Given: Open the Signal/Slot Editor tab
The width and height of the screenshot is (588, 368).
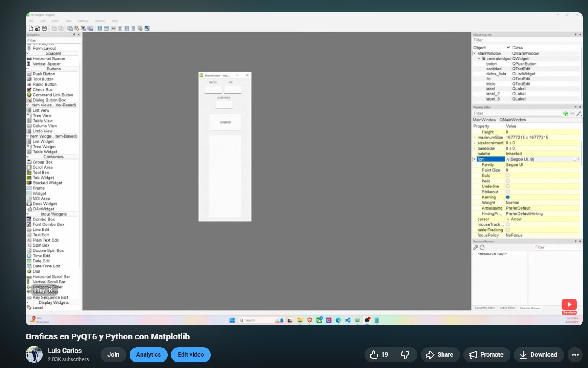Looking at the screenshot, I should tap(485, 308).
